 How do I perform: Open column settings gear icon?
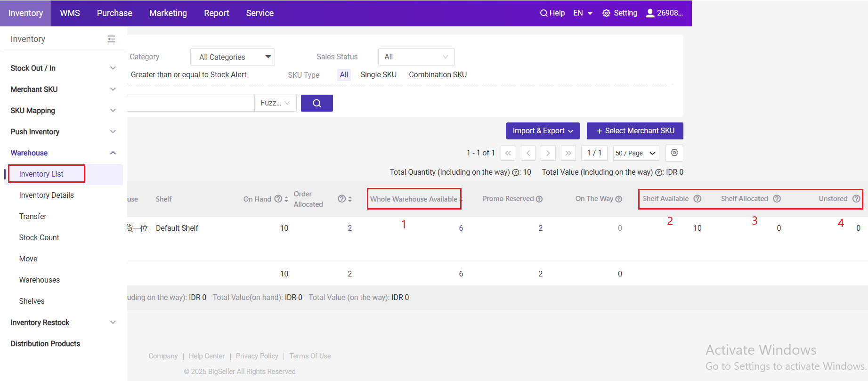pos(674,153)
